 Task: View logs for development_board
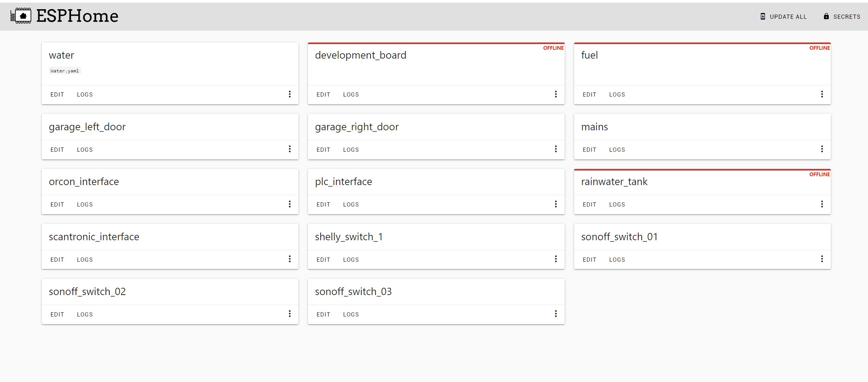[351, 94]
